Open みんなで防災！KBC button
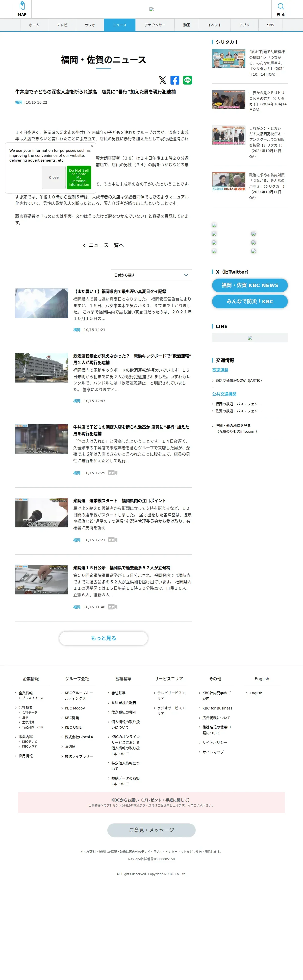This screenshot has width=303, height=980. (x=250, y=301)
